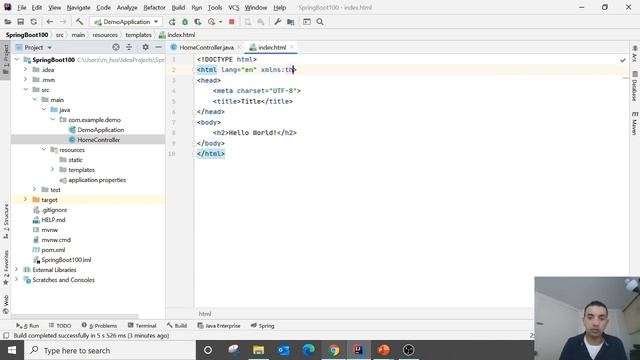
Task: Click the run anything window icon
Action: point(307,22)
